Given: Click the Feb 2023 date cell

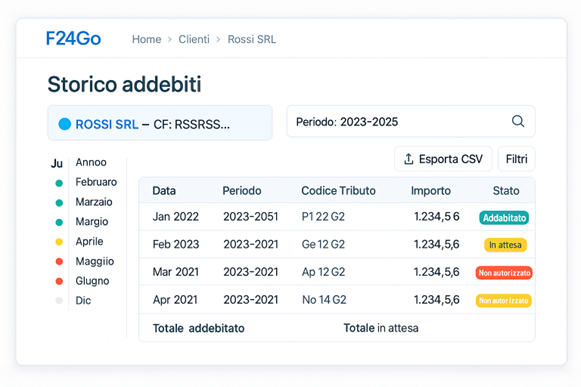Looking at the screenshot, I should point(176,244).
